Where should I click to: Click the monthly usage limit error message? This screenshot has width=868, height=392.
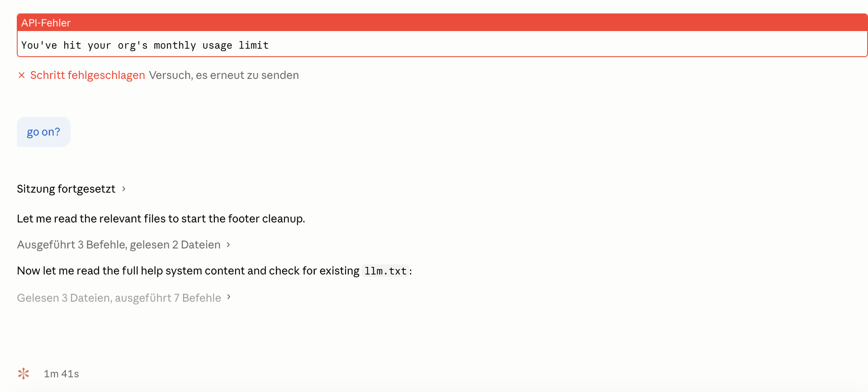145,45
